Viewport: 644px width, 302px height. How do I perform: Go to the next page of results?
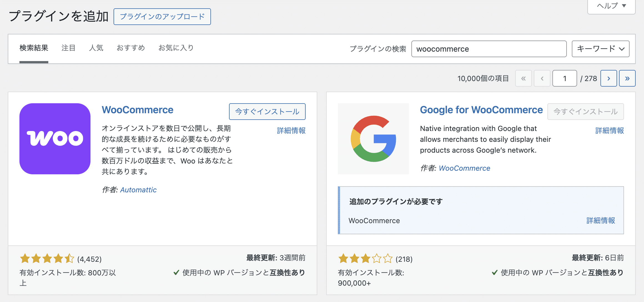tap(609, 78)
